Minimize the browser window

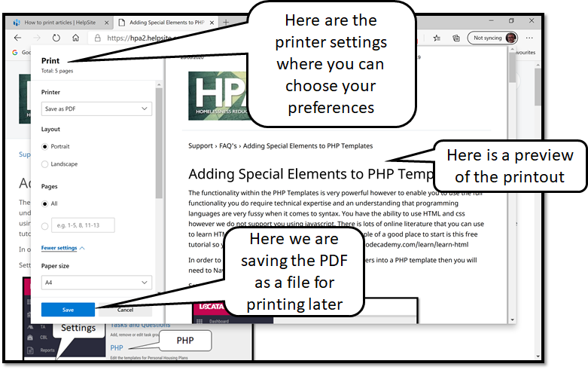(x=491, y=21)
